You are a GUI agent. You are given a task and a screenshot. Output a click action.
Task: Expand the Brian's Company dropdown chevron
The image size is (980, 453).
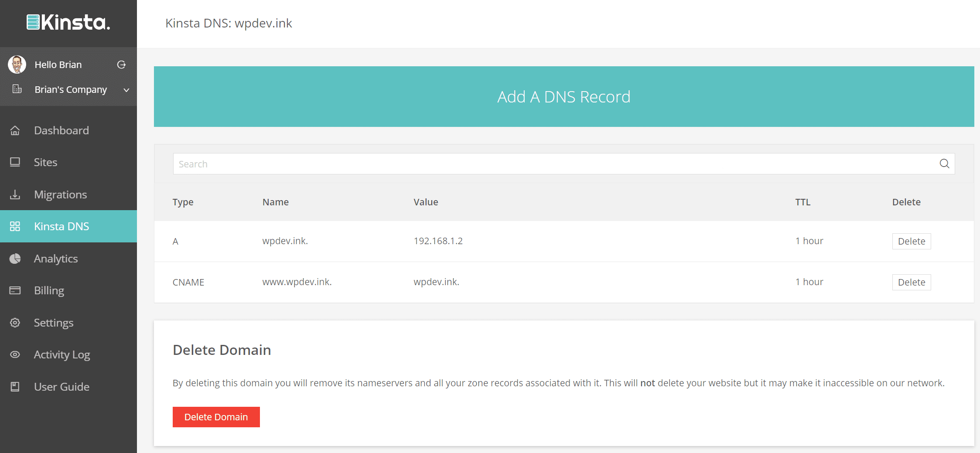(x=126, y=90)
